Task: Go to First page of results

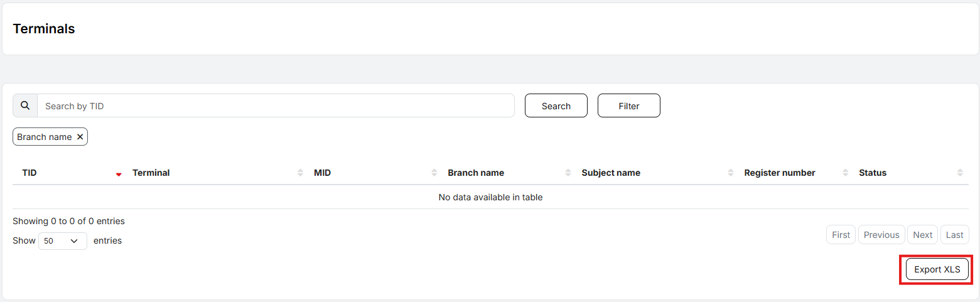Action: coord(841,235)
